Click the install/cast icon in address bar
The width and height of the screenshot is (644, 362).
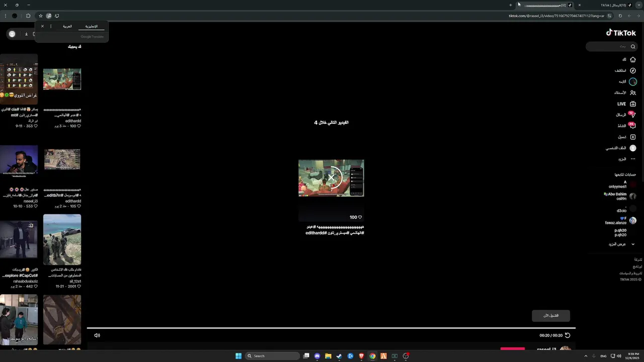click(57, 16)
